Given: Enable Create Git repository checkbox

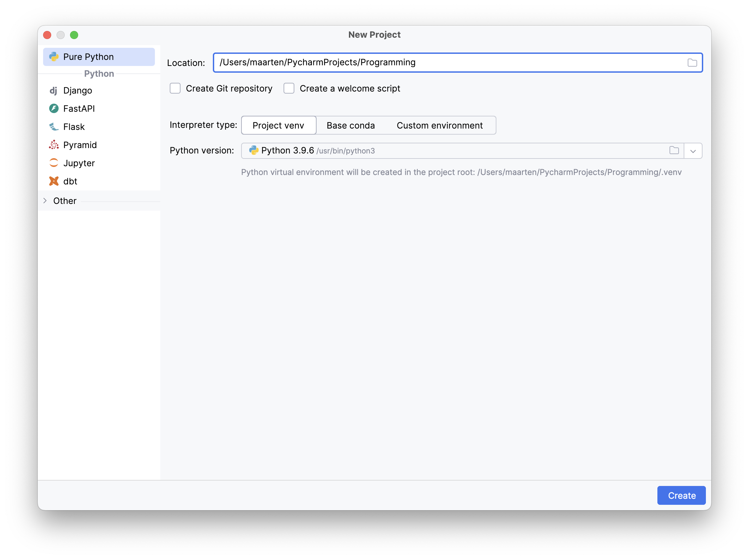Looking at the screenshot, I should [175, 89].
